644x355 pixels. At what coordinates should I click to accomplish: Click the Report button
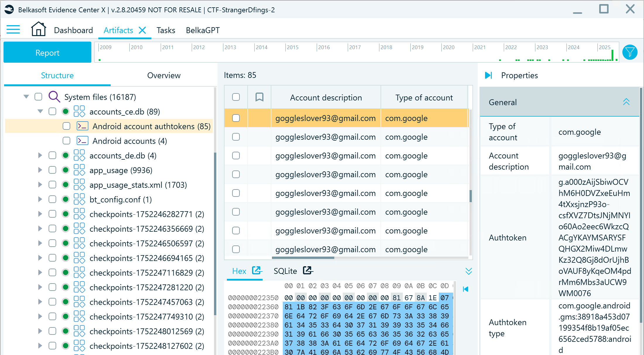(47, 52)
